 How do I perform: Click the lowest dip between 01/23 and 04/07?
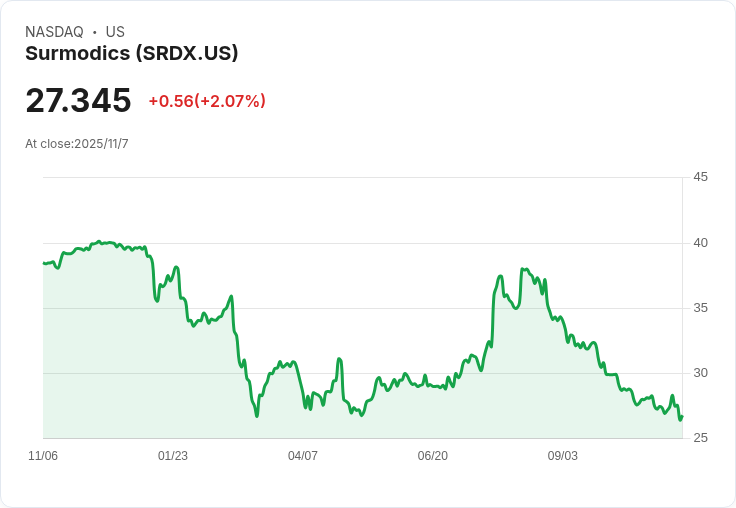(x=257, y=416)
